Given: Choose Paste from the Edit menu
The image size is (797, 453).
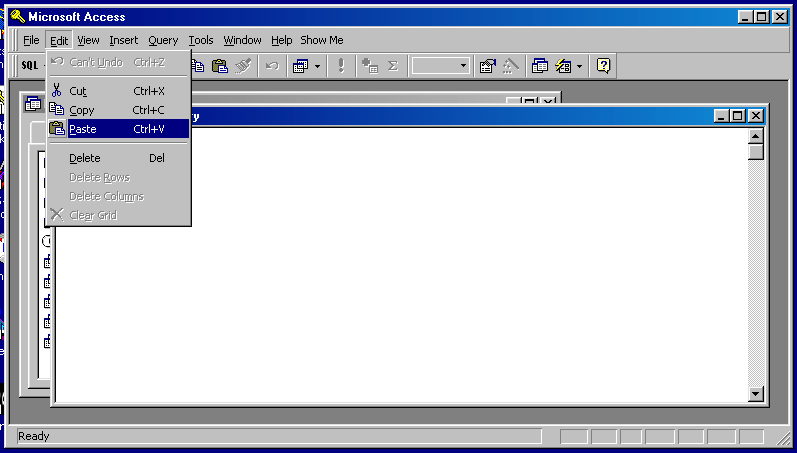Looking at the screenshot, I should point(118,129).
